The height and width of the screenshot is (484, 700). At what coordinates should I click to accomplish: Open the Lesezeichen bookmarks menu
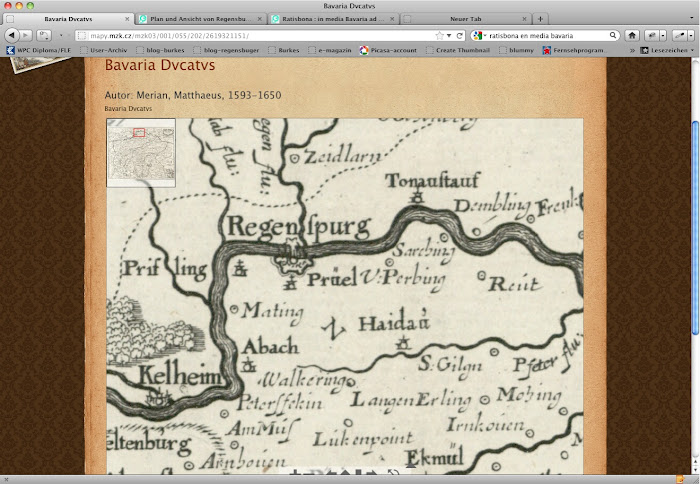[667, 50]
